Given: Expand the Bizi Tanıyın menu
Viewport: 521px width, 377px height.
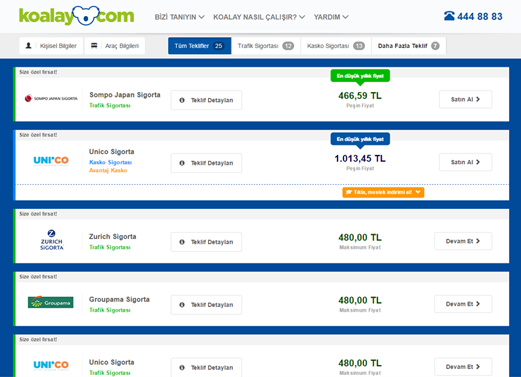Looking at the screenshot, I should 179,17.
